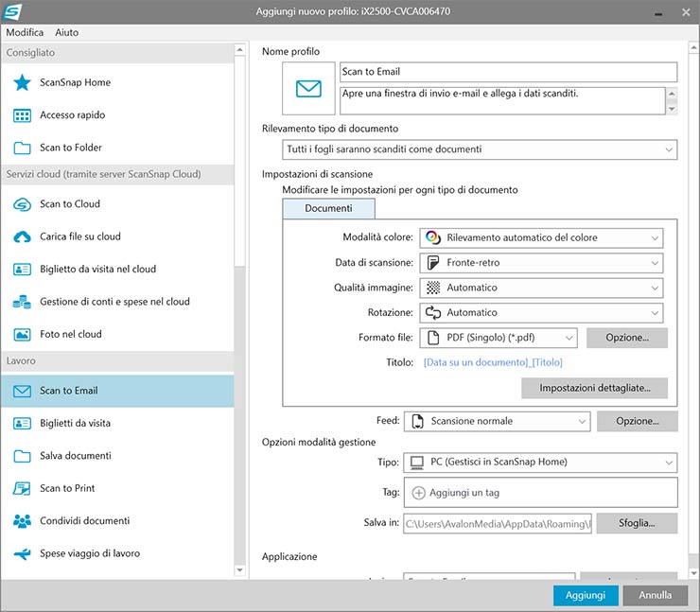The height and width of the screenshot is (612, 700).
Task: Click profile list scrollbar up arrow
Action: pos(239,49)
